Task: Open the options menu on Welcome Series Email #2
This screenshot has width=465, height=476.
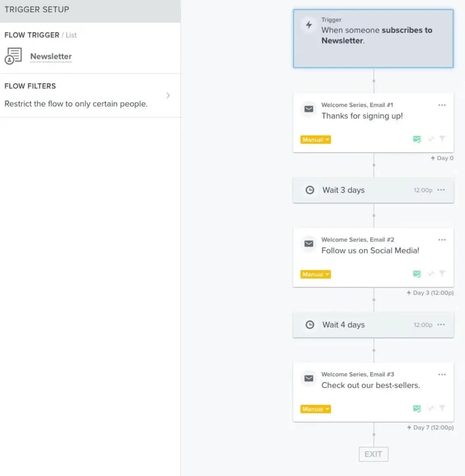Action: pyautogui.click(x=442, y=240)
